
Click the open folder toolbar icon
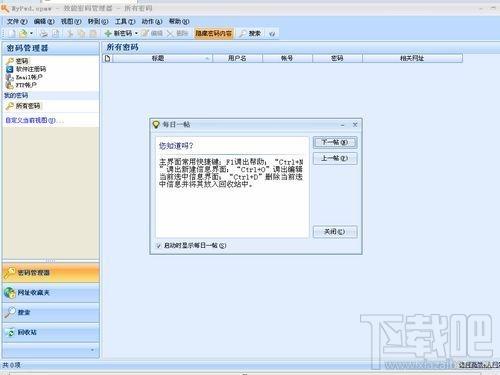23,33
